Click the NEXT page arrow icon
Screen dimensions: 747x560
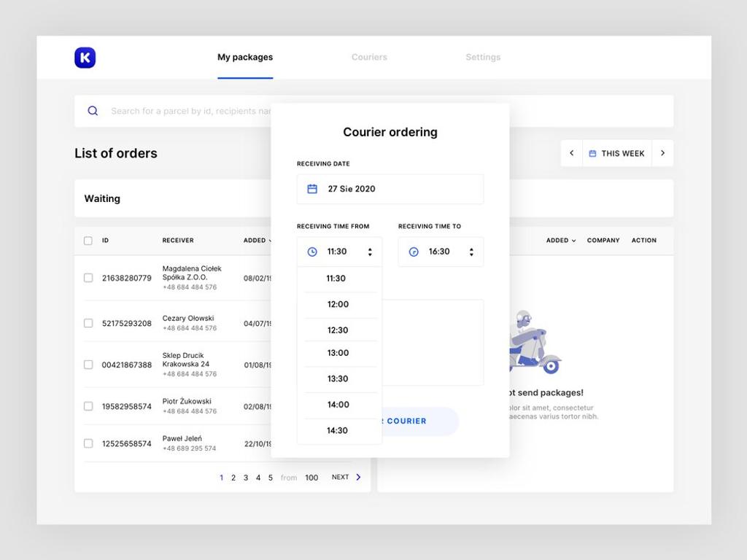(x=358, y=477)
